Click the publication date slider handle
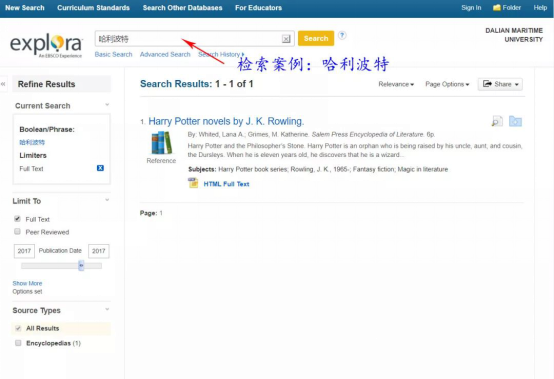554x379 pixels. [x=81, y=265]
